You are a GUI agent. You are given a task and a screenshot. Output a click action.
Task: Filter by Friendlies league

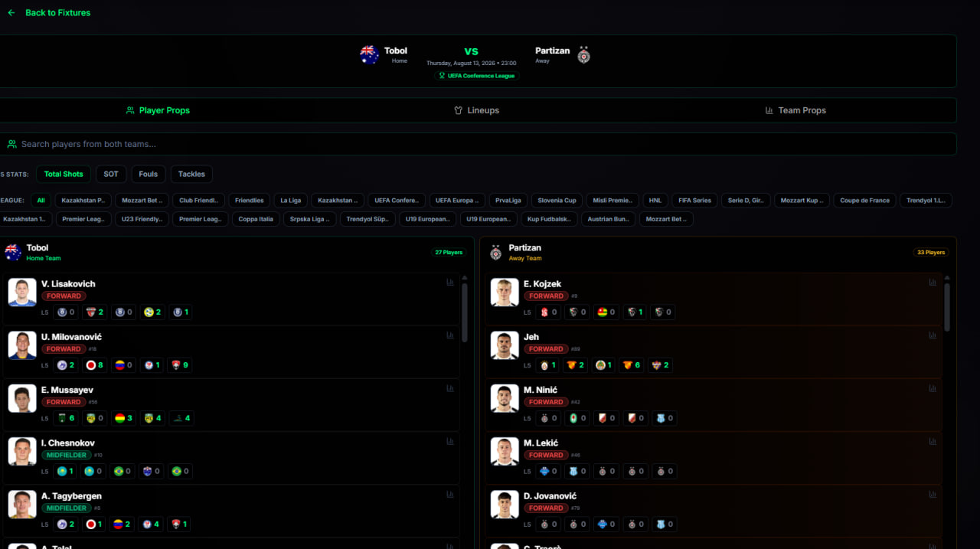click(249, 201)
